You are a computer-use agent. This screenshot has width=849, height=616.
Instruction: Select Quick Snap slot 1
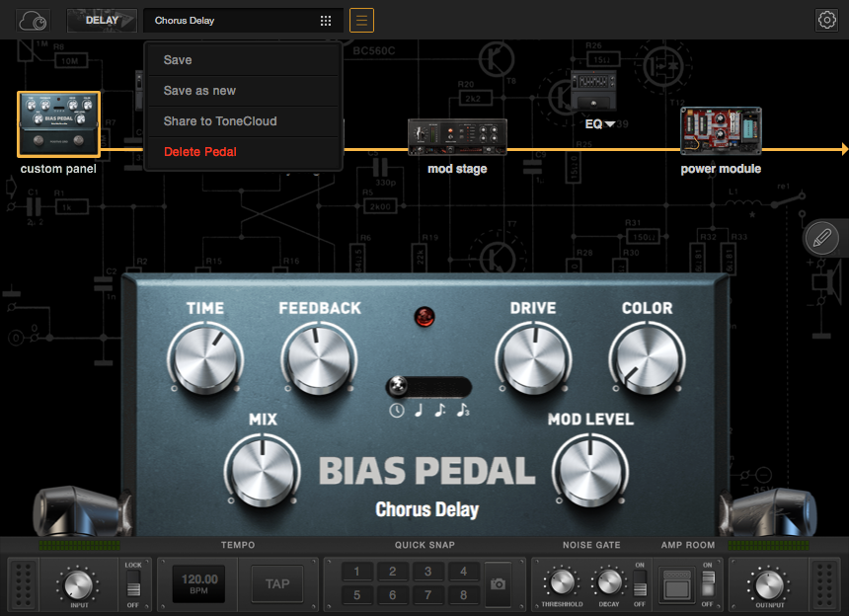356,572
